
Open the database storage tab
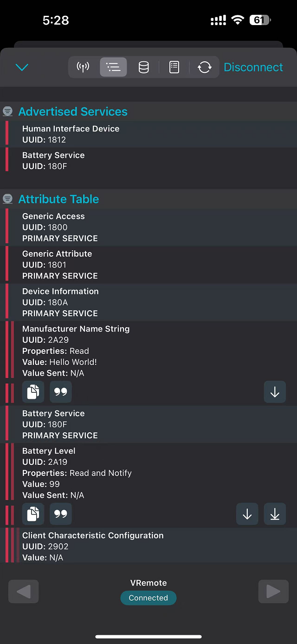click(144, 67)
